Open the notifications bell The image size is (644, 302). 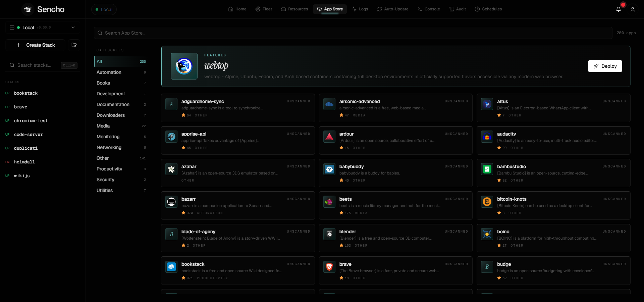pos(619,9)
